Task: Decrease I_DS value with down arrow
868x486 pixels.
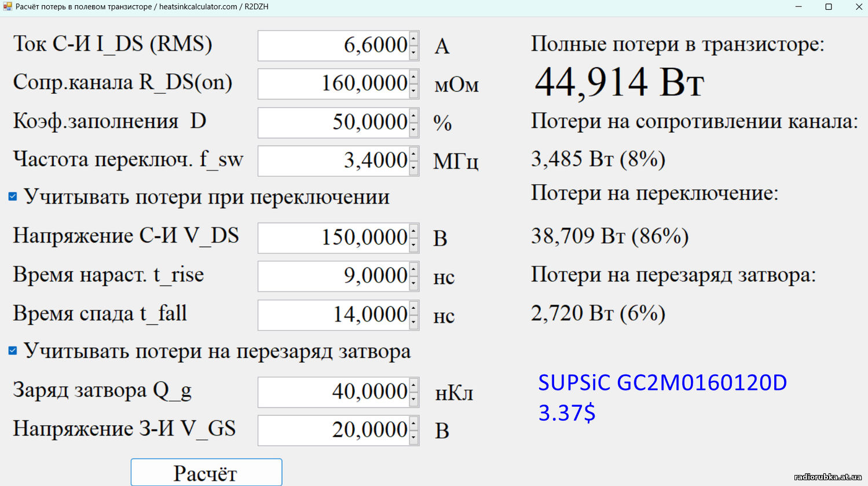Action: pyautogui.click(x=413, y=53)
